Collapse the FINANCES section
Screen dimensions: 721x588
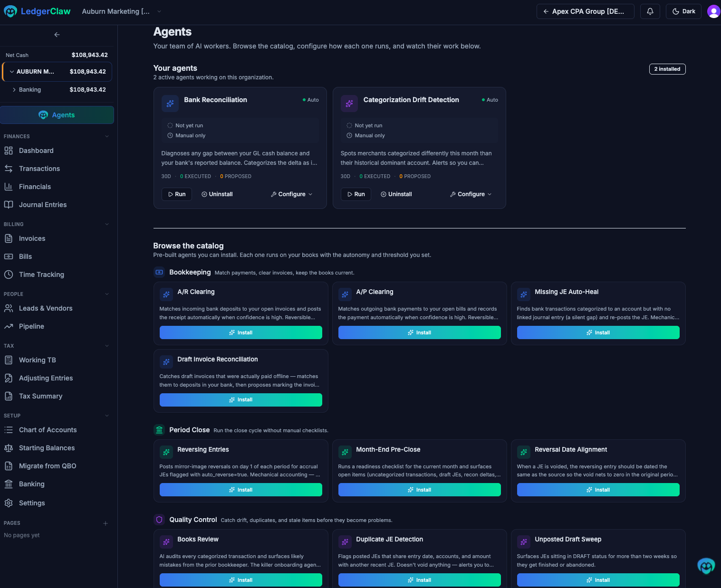click(107, 136)
